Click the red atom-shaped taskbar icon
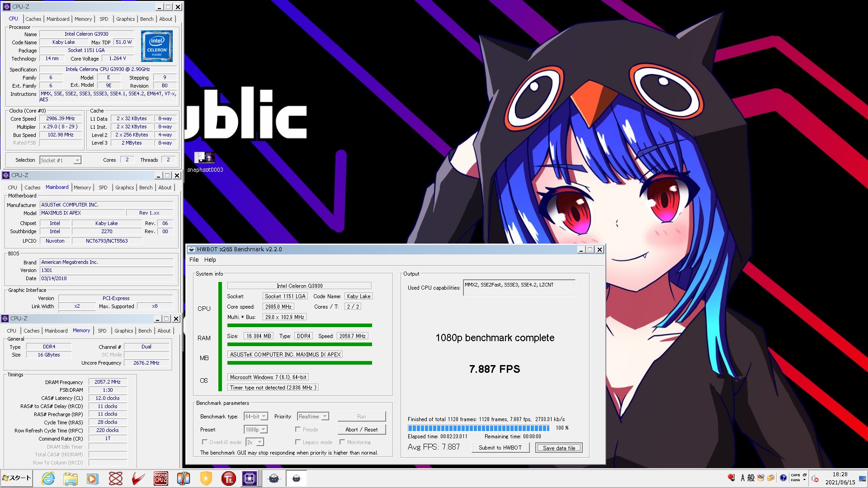The image size is (868, 488). click(x=116, y=479)
